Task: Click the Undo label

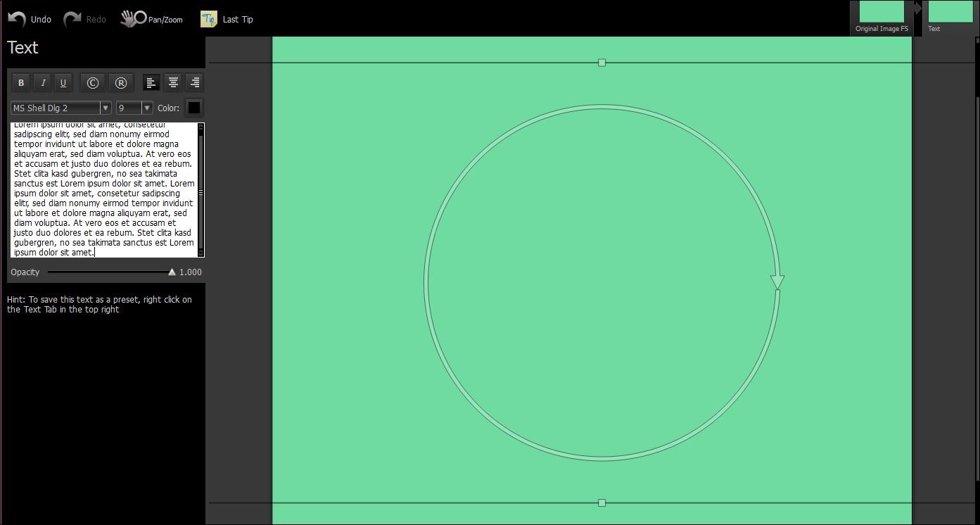Action: point(41,20)
